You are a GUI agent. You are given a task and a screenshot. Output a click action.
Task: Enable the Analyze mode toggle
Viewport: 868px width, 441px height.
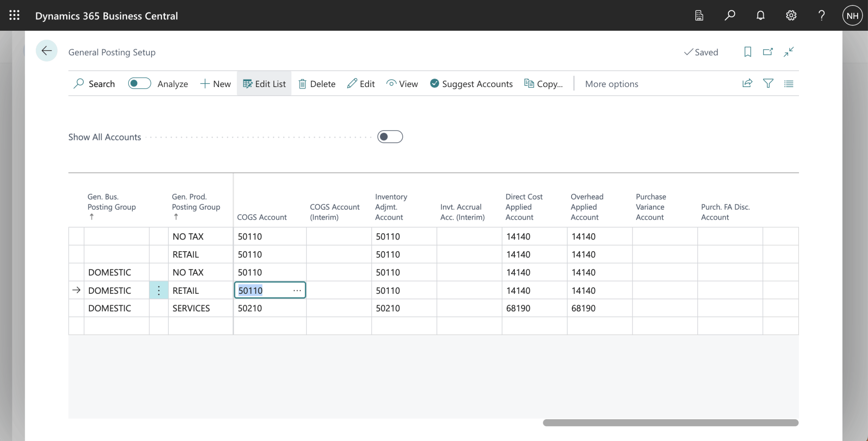(139, 84)
